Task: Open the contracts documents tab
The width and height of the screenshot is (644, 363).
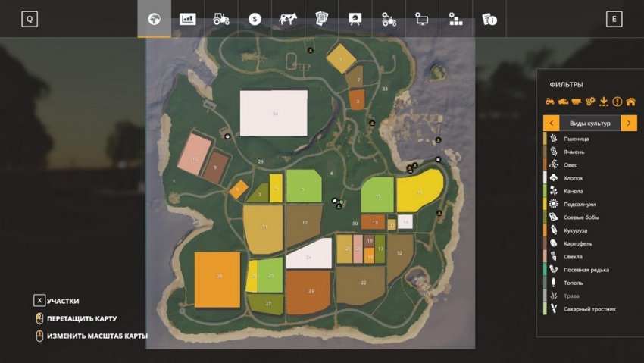Action: (321, 19)
